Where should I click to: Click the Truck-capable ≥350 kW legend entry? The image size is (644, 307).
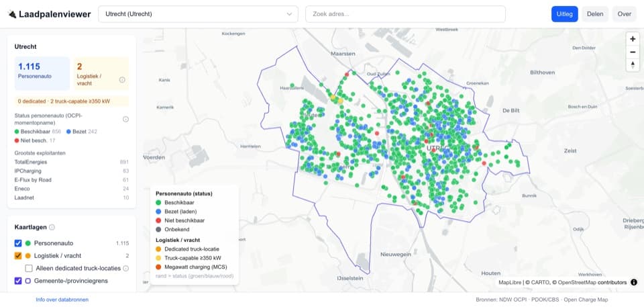(x=189, y=258)
